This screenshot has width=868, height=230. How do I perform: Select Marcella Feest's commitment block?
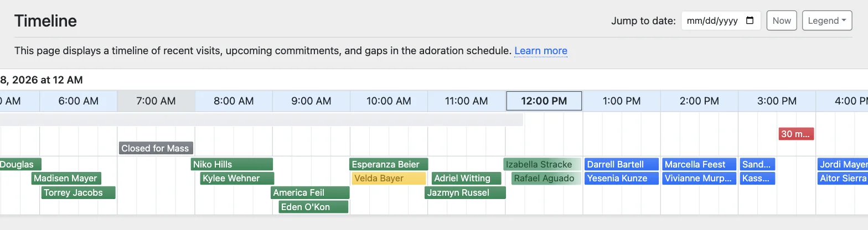click(x=699, y=164)
